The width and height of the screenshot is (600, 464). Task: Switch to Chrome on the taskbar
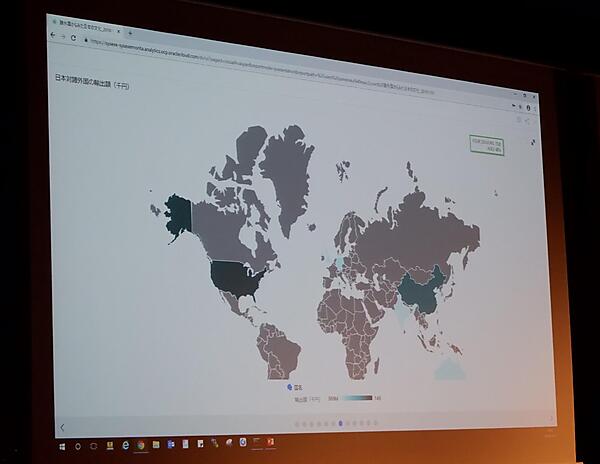click(140, 445)
